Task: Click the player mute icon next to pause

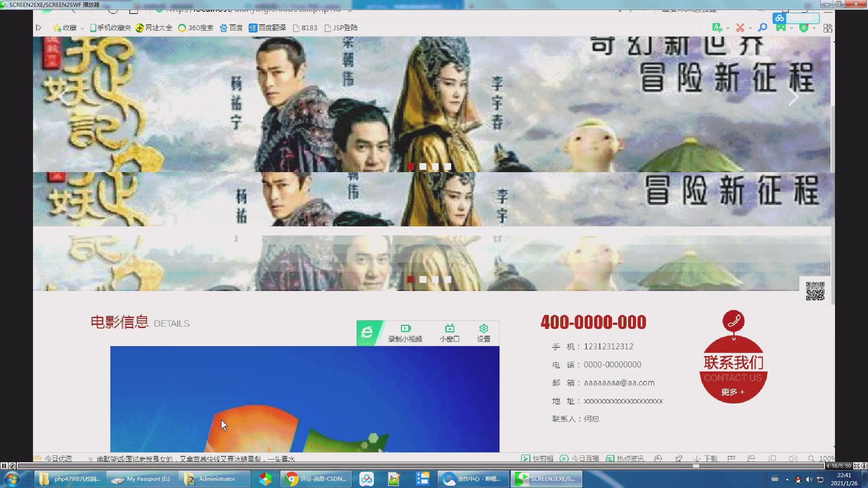Action: coord(13,466)
